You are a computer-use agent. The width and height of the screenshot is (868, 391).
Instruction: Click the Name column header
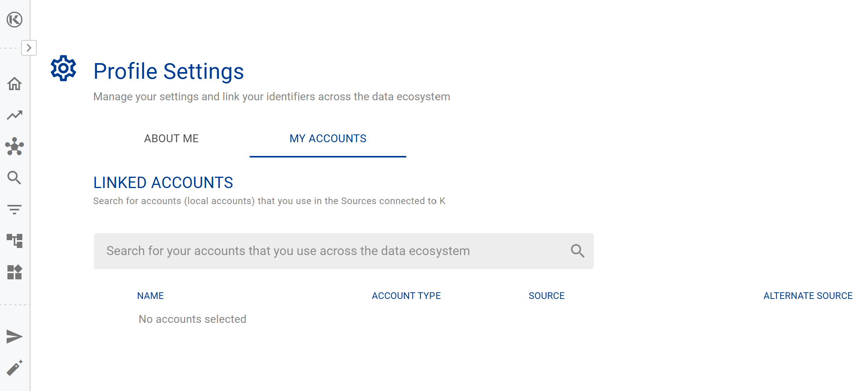(150, 296)
